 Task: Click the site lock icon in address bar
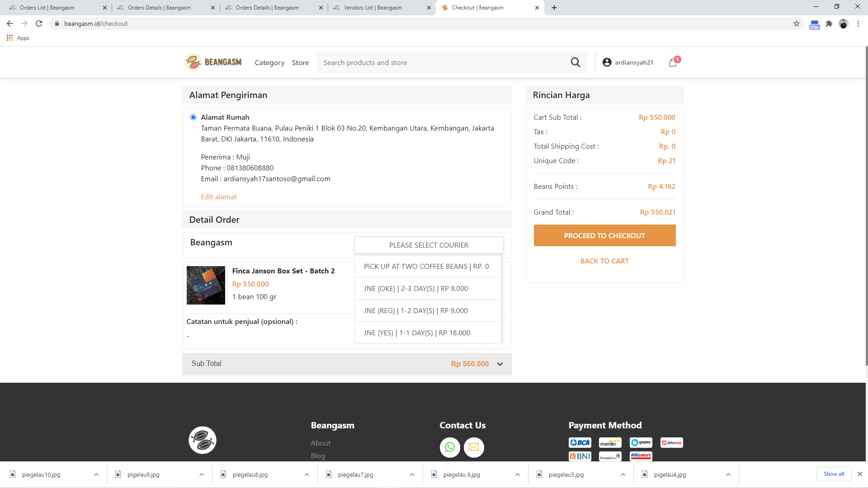(x=57, y=23)
